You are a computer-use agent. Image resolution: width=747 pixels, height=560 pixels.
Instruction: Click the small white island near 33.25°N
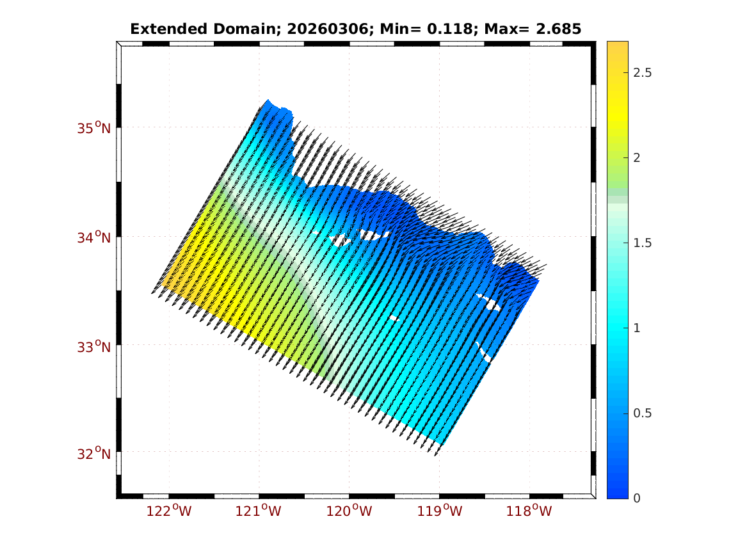click(394, 318)
